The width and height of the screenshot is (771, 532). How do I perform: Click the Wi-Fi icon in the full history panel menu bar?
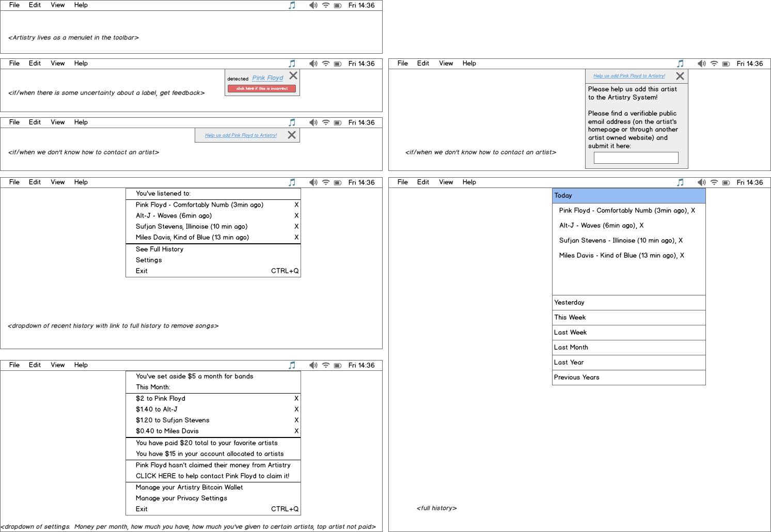tap(714, 182)
